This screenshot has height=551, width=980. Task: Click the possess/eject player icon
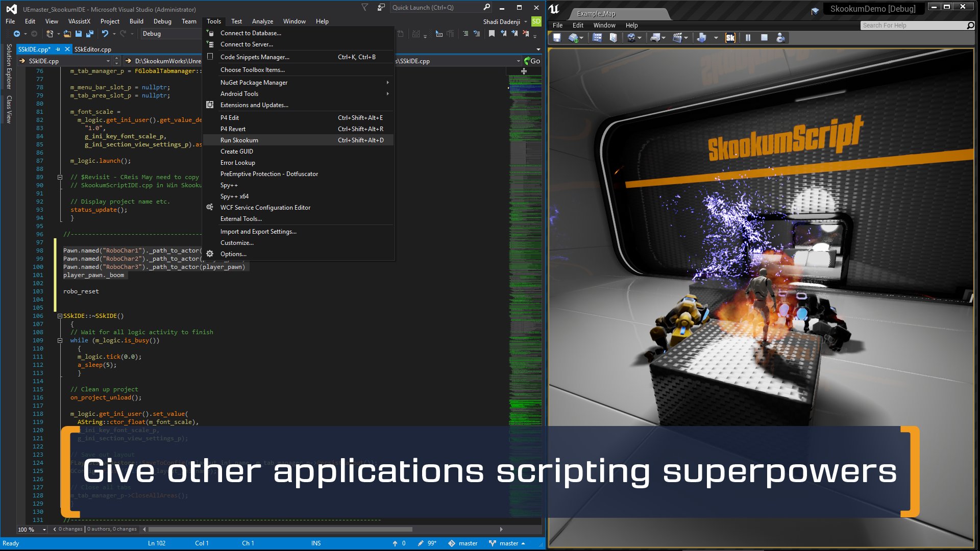(x=780, y=38)
